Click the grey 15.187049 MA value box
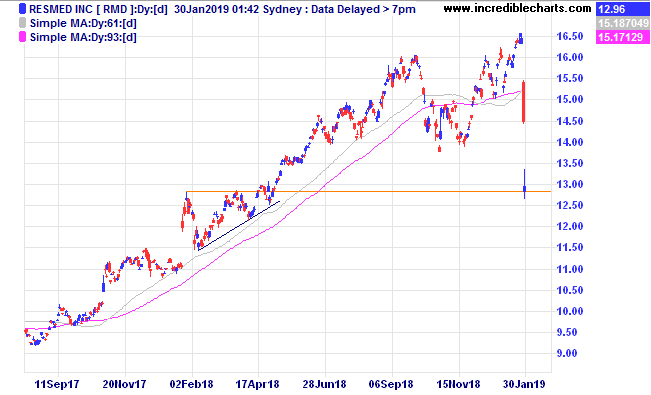Screen dimensions: 651x395 click(x=622, y=23)
